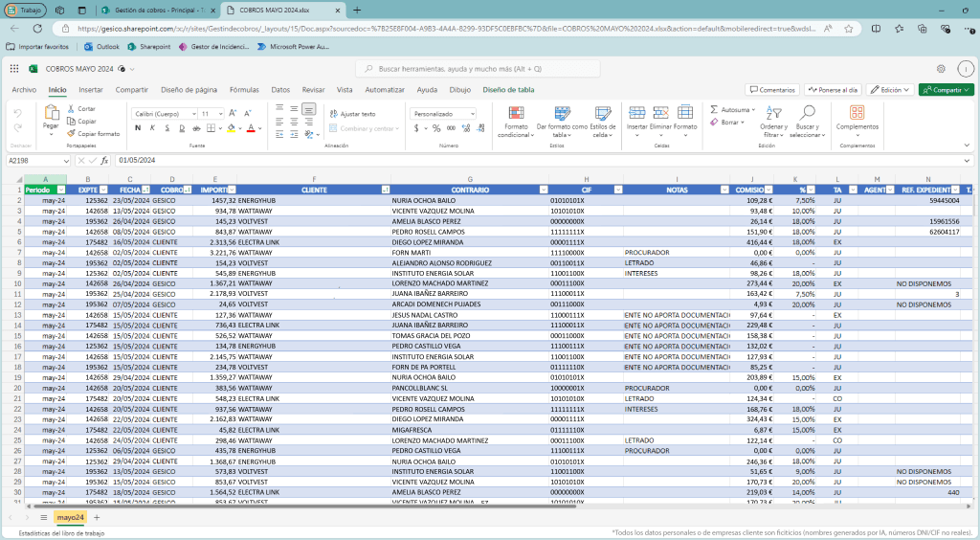Click the Comentarios button
This screenshot has height=540, width=980.
[772, 90]
